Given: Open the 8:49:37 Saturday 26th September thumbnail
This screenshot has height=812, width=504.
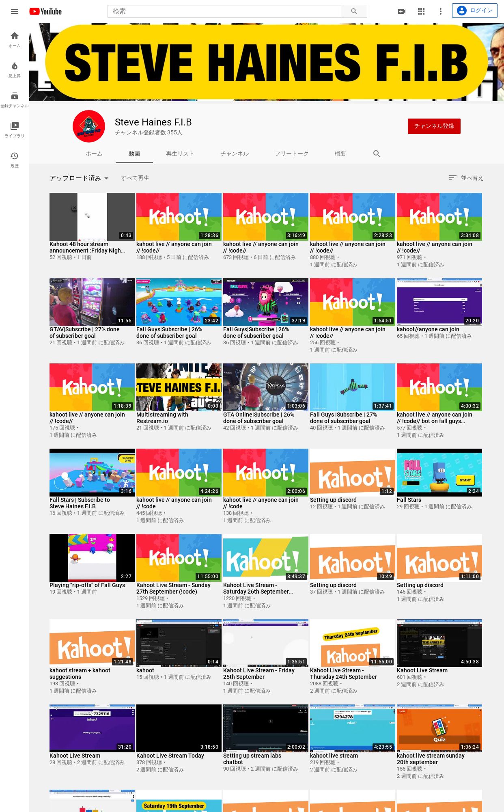Looking at the screenshot, I should 266,558.
